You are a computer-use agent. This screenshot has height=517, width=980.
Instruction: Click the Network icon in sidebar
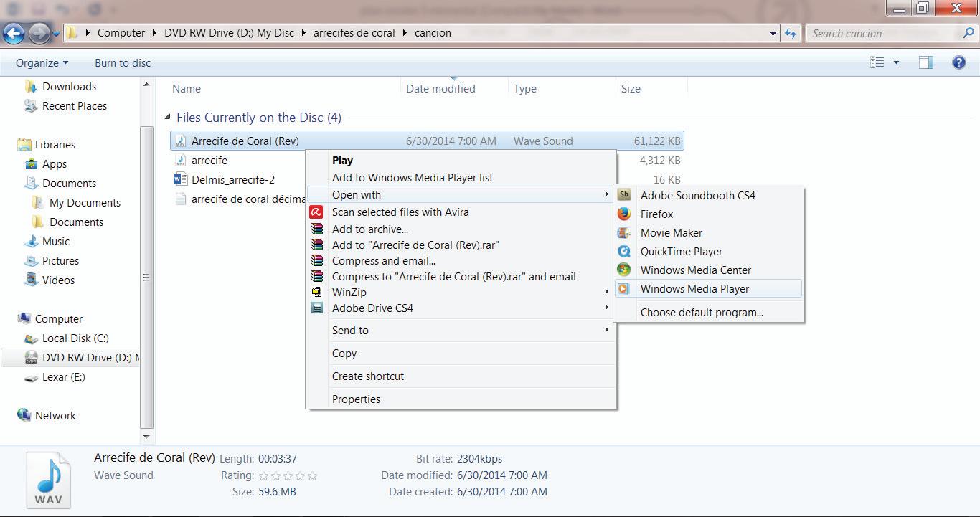[x=24, y=416]
